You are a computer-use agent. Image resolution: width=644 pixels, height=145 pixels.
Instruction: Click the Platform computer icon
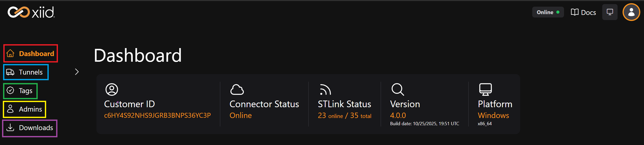tap(485, 89)
